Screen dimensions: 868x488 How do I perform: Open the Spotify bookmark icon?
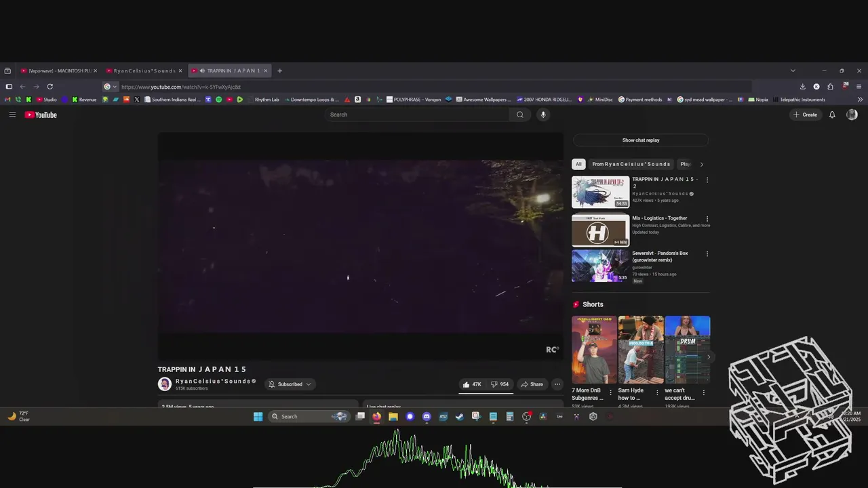point(218,100)
